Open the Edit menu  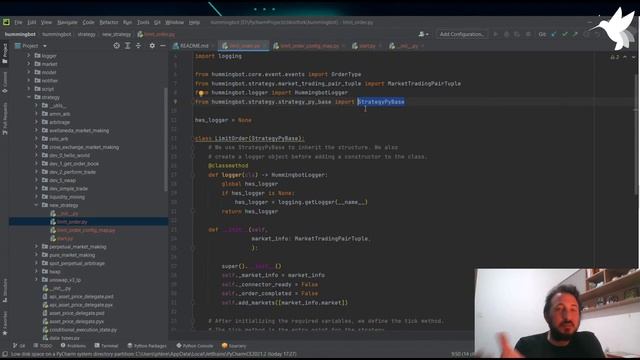click(32, 22)
